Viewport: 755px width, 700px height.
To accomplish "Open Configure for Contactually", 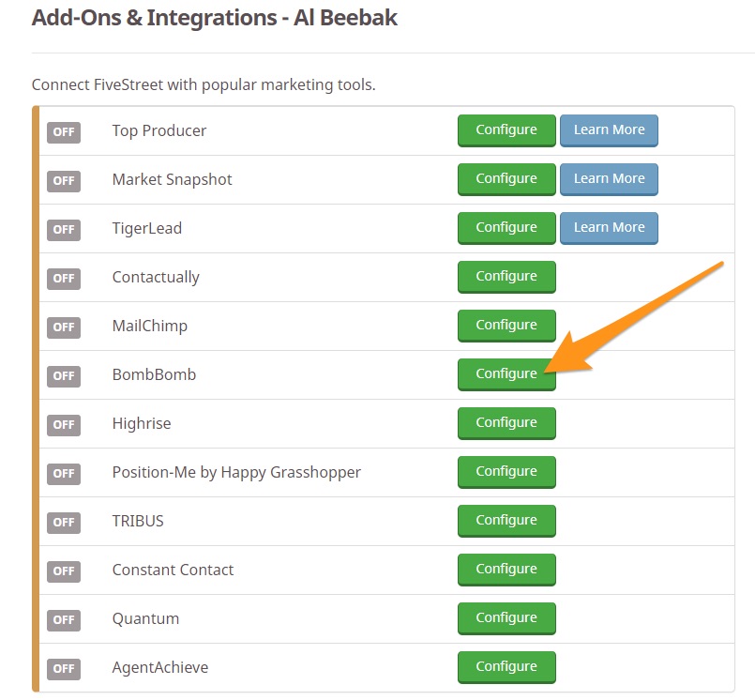I will tap(506, 277).
